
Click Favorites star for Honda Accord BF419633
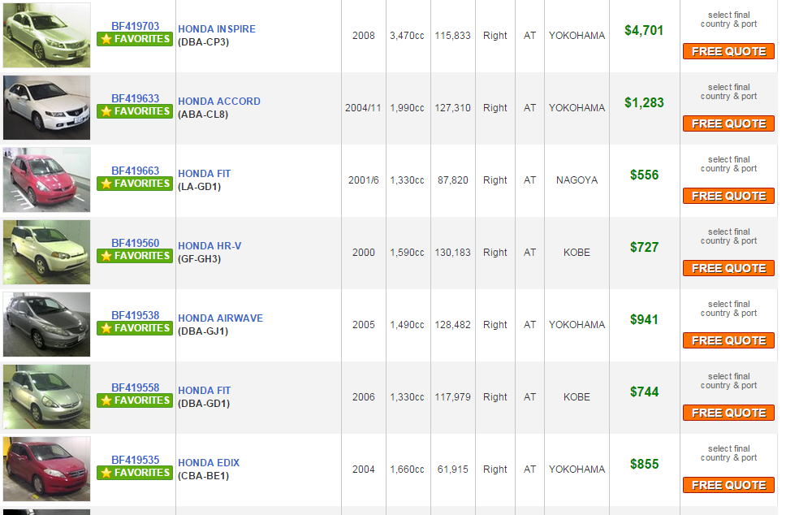pyautogui.click(x=135, y=111)
